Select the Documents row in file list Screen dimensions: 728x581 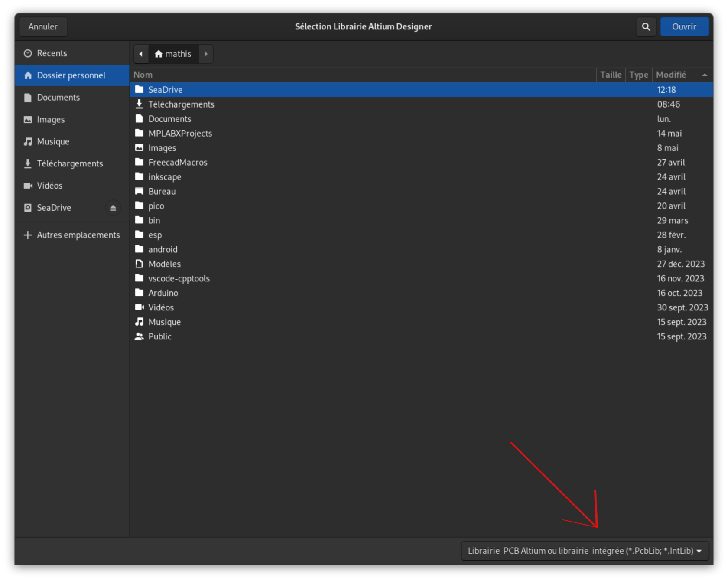pos(421,119)
